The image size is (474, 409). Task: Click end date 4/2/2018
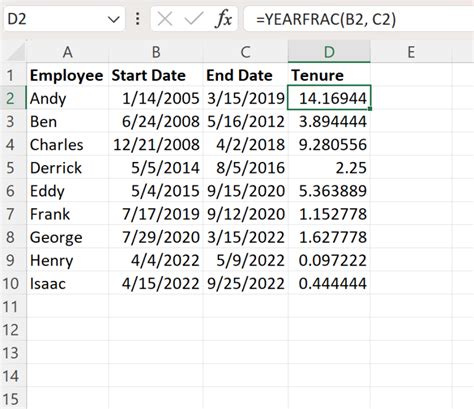[x=246, y=144]
